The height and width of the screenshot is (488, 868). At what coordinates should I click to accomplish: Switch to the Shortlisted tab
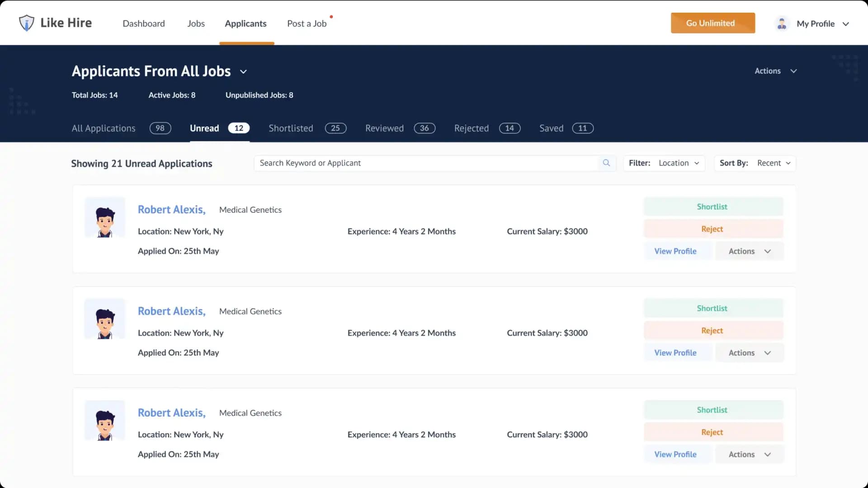coord(291,128)
